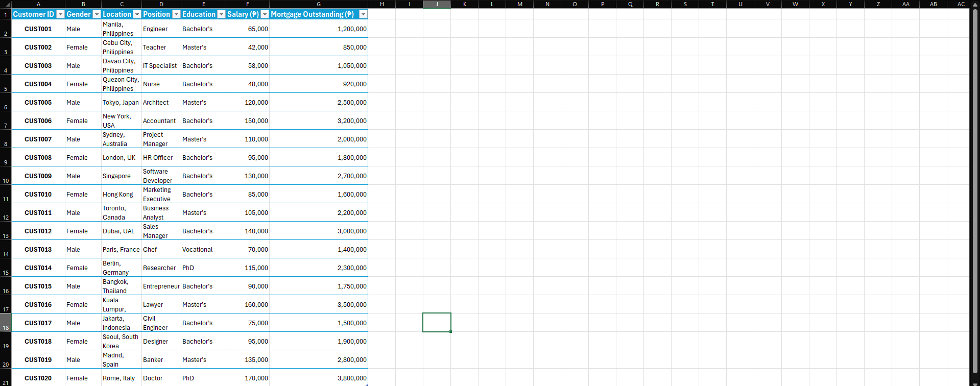Click mortgage value 850,000
Image resolution: width=980 pixels, height=386 pixels.
click(319, 47)
